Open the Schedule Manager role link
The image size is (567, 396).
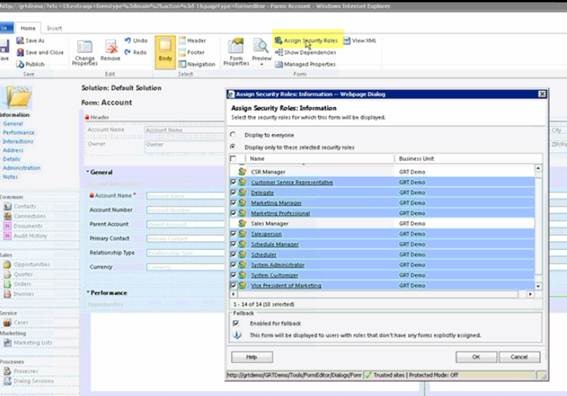(x=275, y=244)
